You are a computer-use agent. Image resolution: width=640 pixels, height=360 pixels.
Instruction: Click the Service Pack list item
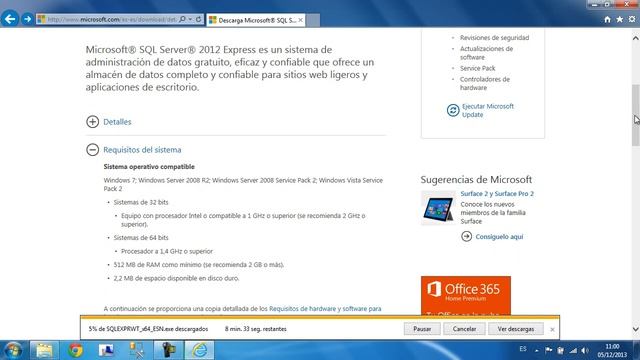[478, 68]
